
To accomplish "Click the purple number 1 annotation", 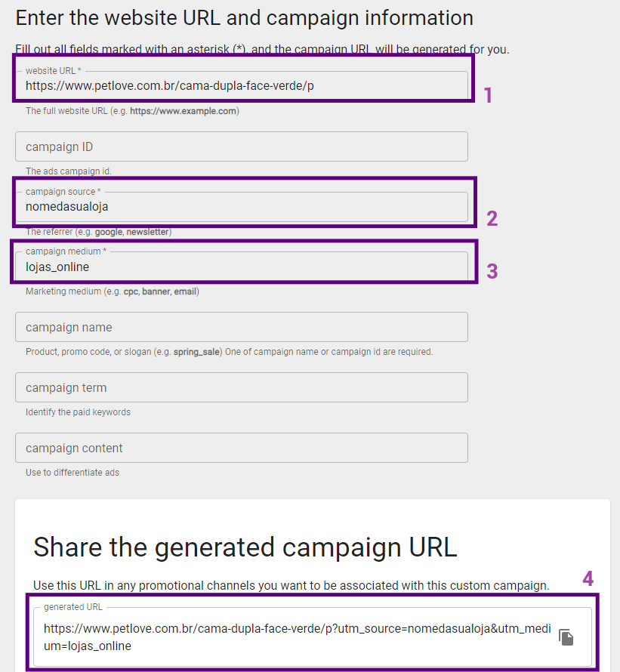I will pos(488,96).
